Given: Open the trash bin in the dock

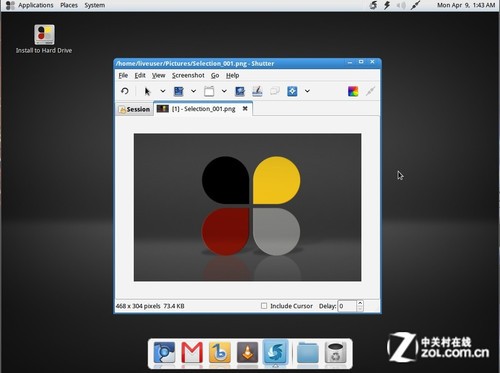Looking at the screenshot, I should (335, 353).
